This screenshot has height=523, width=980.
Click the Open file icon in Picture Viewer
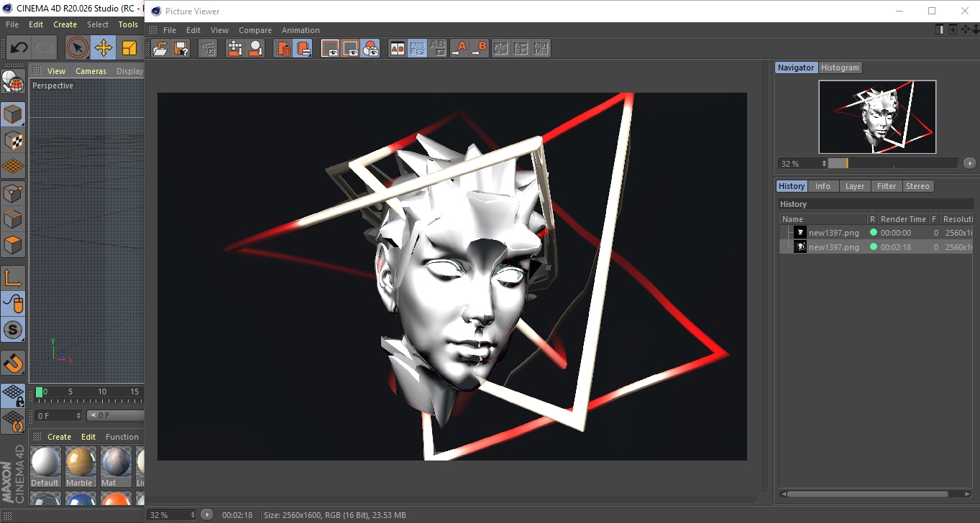(161, 48)
